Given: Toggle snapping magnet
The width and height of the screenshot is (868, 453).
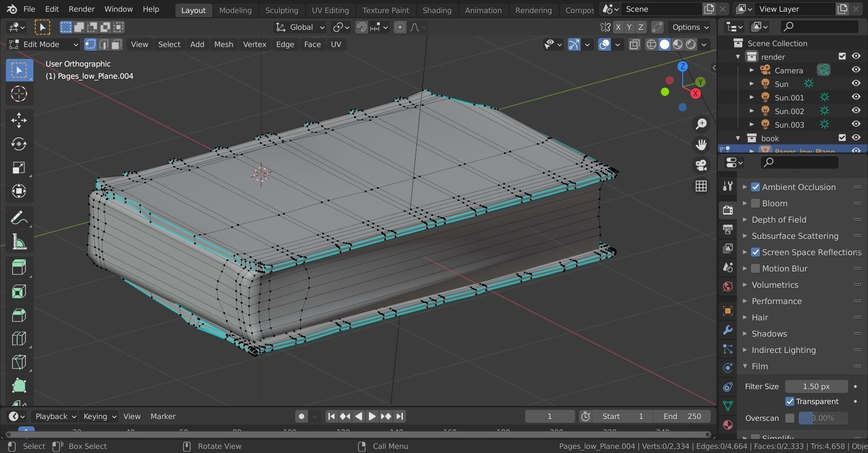Looking at the screenshot, I should [361, 27].
